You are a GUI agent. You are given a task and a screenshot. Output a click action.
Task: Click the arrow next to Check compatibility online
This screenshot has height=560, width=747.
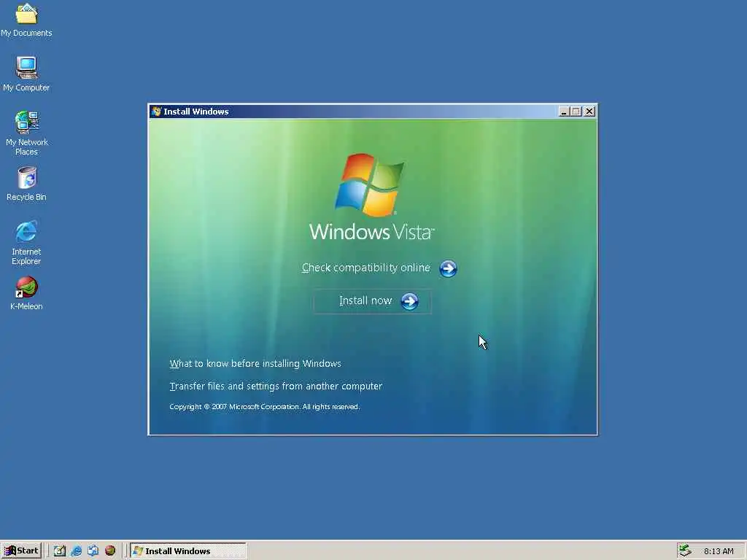(448, 268)
